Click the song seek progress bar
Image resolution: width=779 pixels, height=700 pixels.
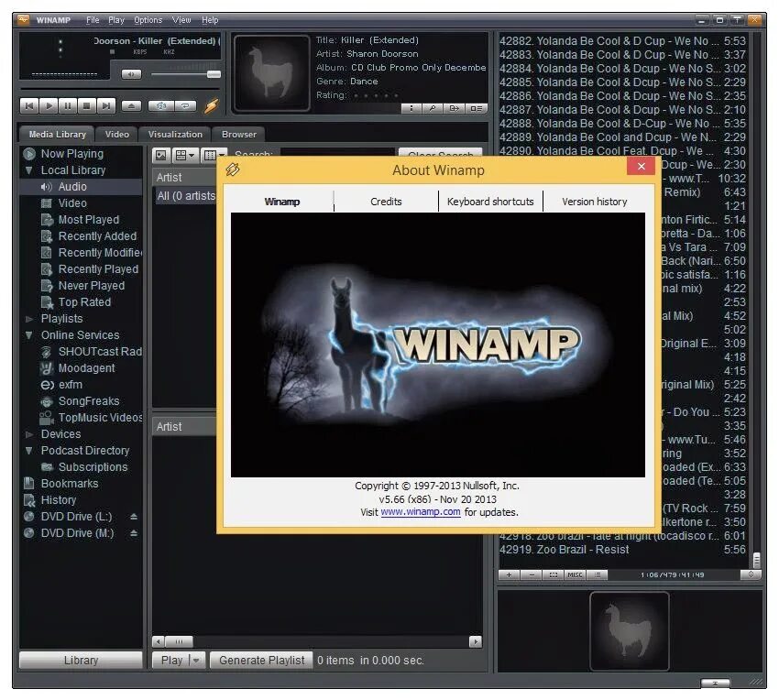pos(119,90)
